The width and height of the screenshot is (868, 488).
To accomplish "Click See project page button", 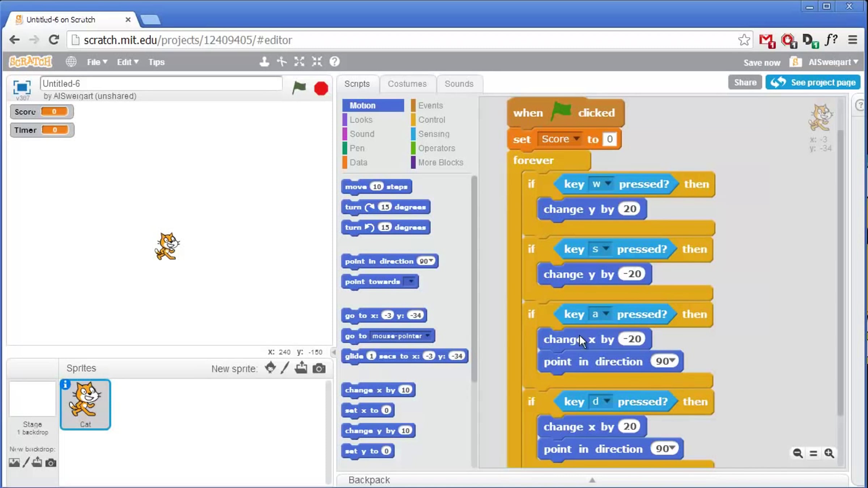I will coord(813,82).
